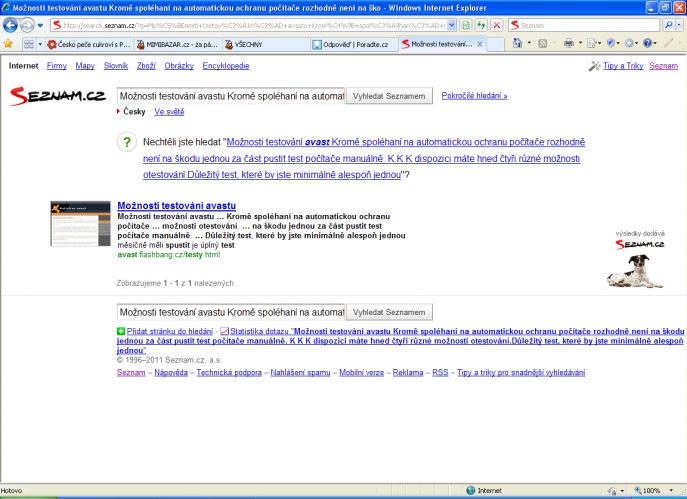Click the Print toolbar icon
Viewport: 687px width, 499px height.
[569, 43]
